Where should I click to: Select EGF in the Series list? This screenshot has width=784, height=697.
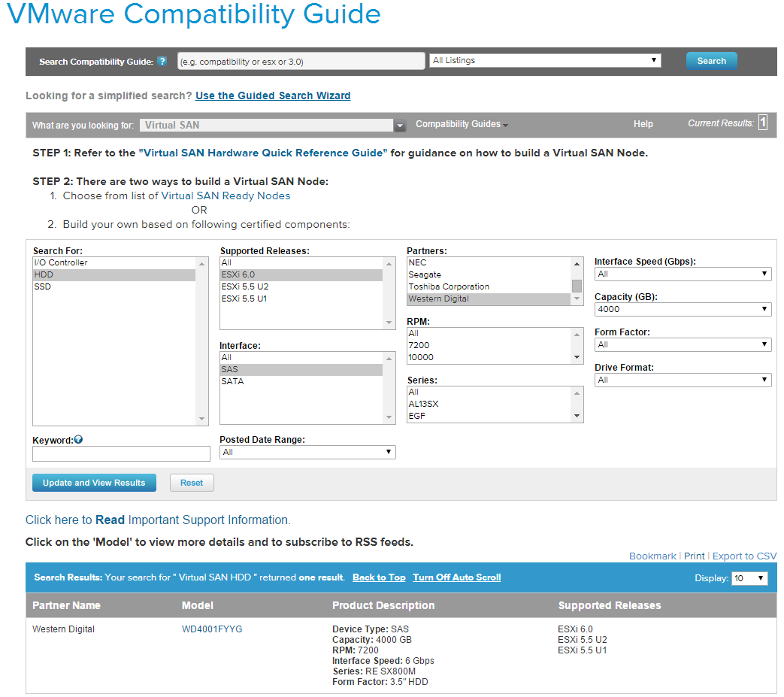click(x=489, y=416)
